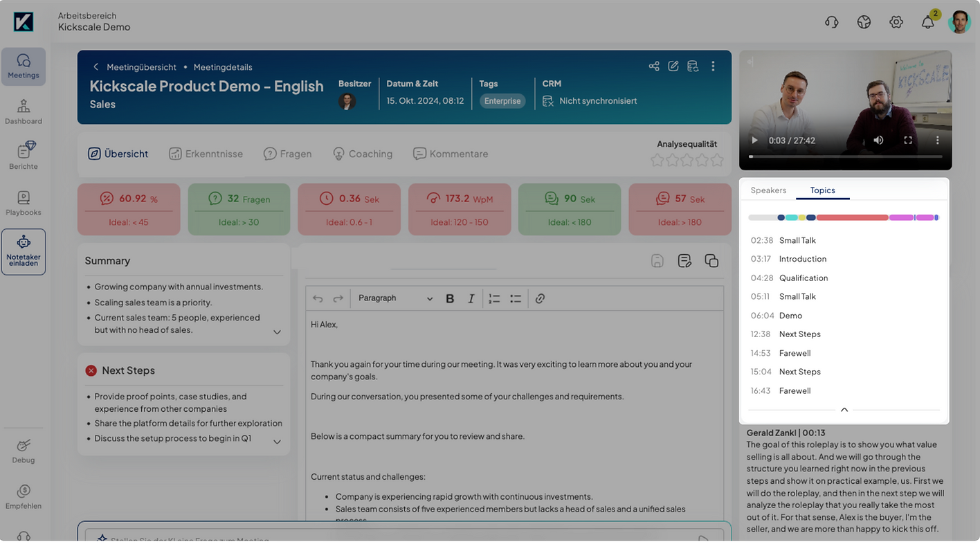Image resolution: width=980 pixels, height=551 pixels.
Task: Expand the Summary card
Action: (x=277, y=332)
